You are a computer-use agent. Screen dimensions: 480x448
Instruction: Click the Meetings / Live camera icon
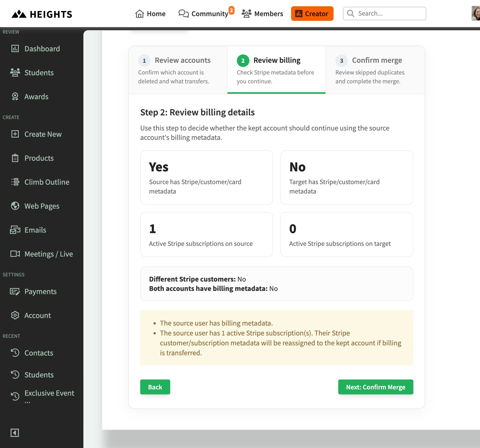(x=15, y=254)
